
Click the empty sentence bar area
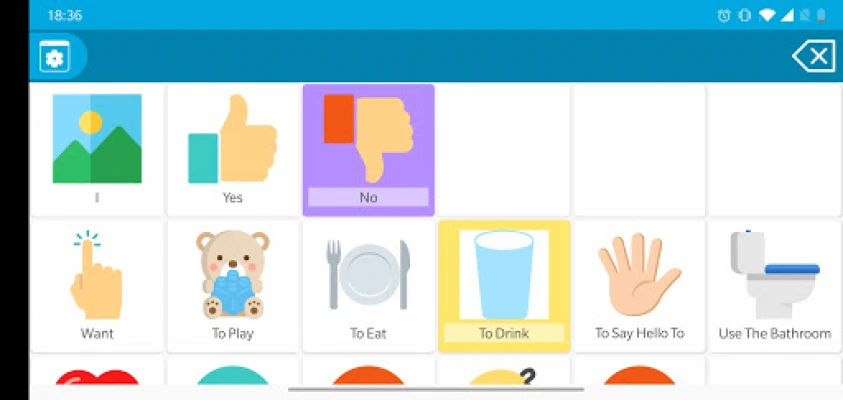[x=438, y=56]
